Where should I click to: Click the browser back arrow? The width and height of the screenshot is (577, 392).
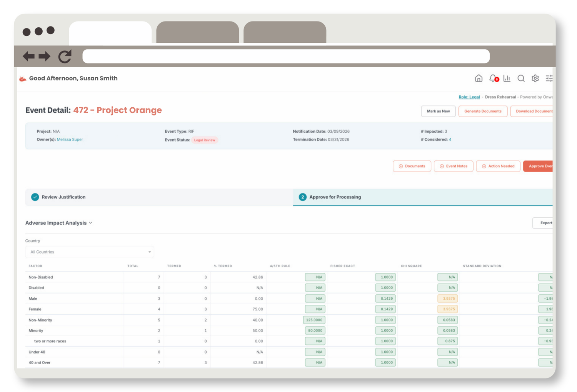(x=29, y=56)
